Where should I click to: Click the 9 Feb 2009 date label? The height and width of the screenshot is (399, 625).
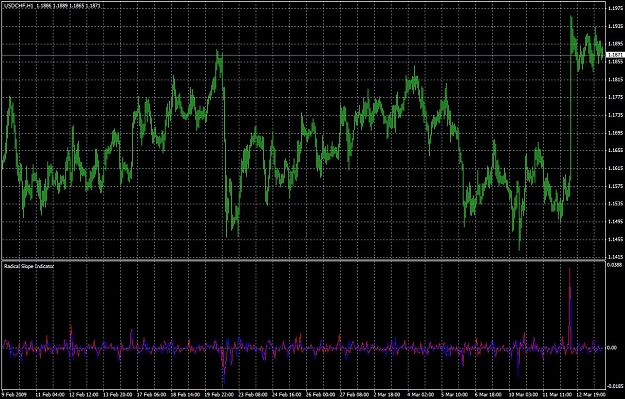(x=14, y=395)
